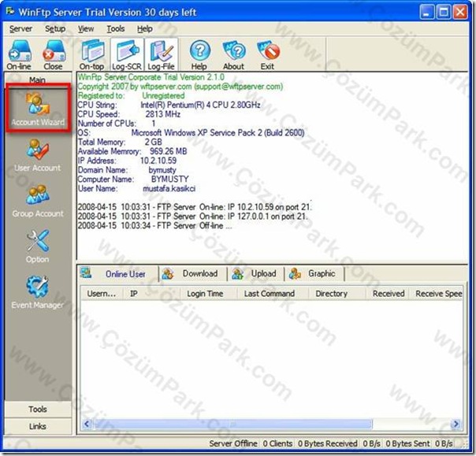Open the View menu
This screenshot has width=476, height=456.
86,29
